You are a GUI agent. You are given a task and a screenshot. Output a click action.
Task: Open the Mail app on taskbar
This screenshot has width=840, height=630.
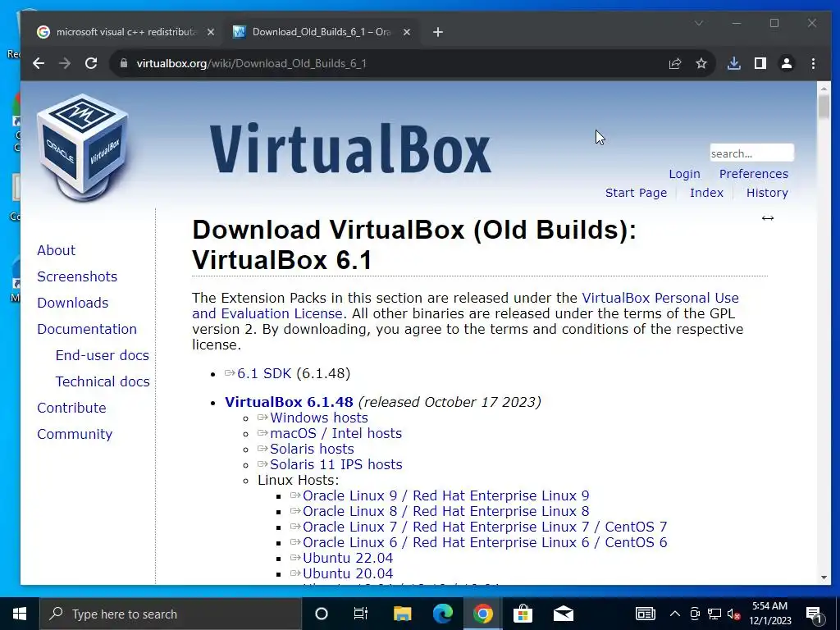(563, 614)
